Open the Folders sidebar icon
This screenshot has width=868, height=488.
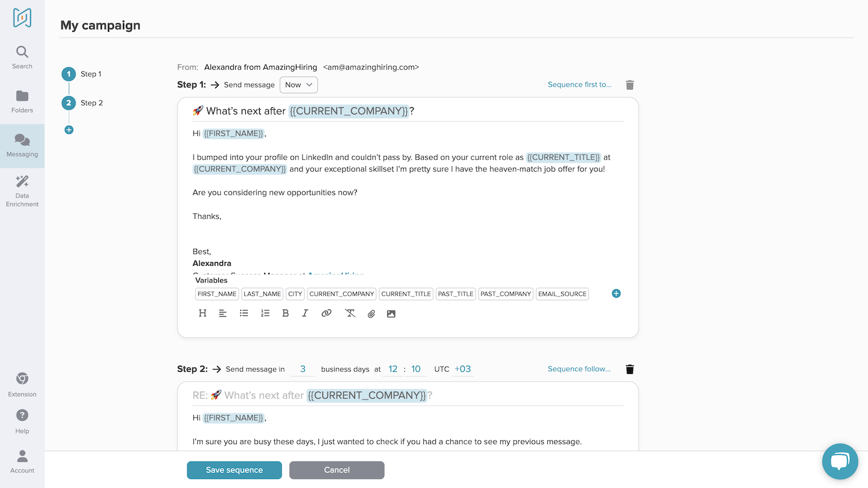(22, 102)
